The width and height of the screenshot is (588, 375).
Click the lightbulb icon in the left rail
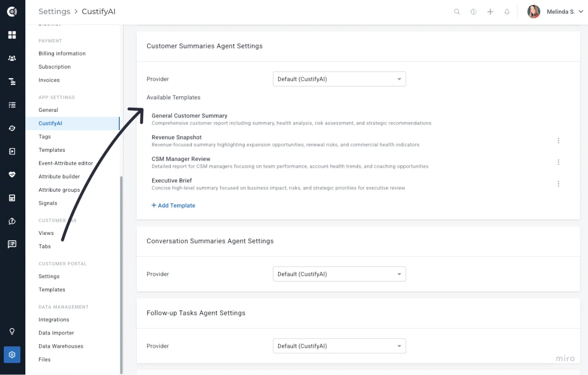(12, 331)
